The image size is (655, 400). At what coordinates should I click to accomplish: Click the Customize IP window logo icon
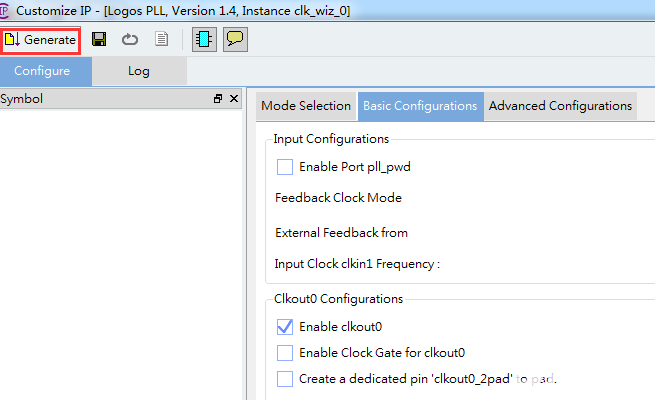pyautogui.click(x=6, y=8)
